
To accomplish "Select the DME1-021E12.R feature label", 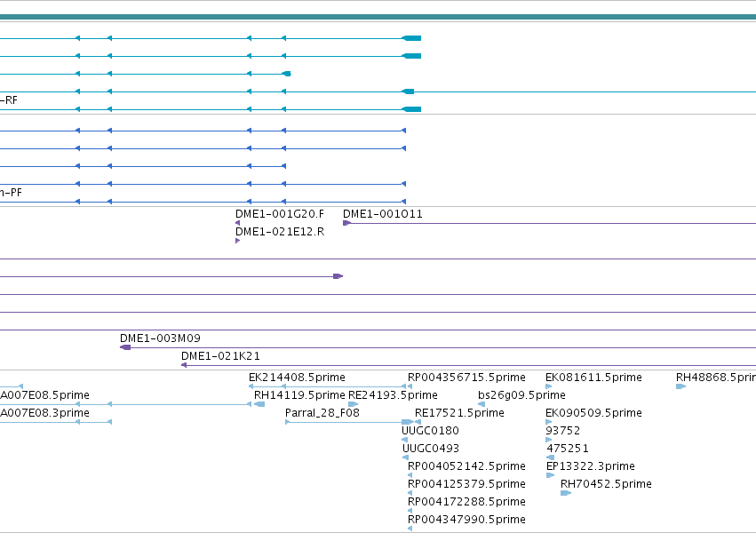I will [x=280, y=232].
